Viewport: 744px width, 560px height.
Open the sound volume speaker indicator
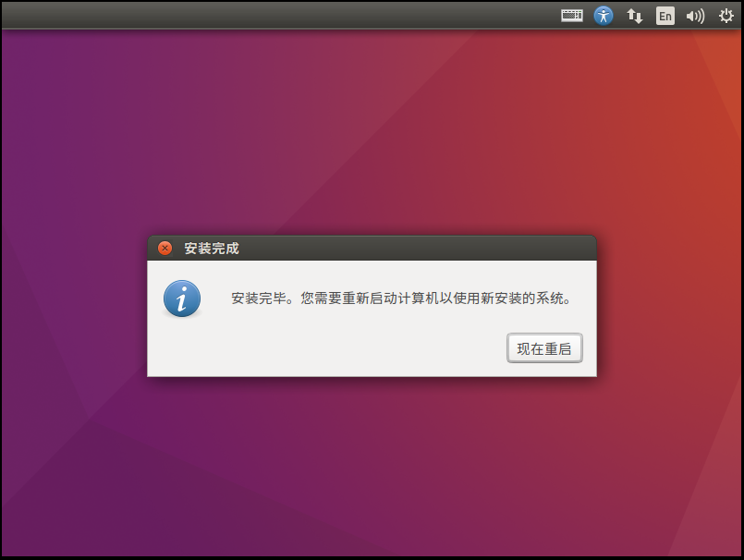pyautogui.click(x=695, y=16)
